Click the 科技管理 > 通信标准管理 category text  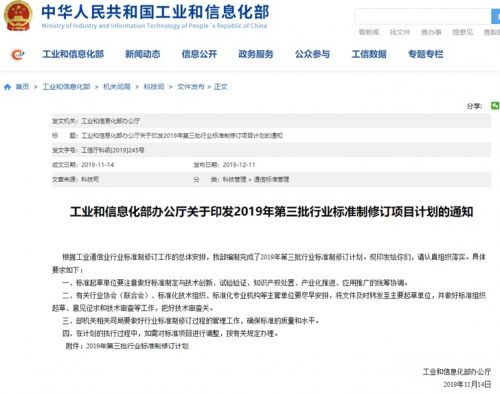(x=256, y=180)
